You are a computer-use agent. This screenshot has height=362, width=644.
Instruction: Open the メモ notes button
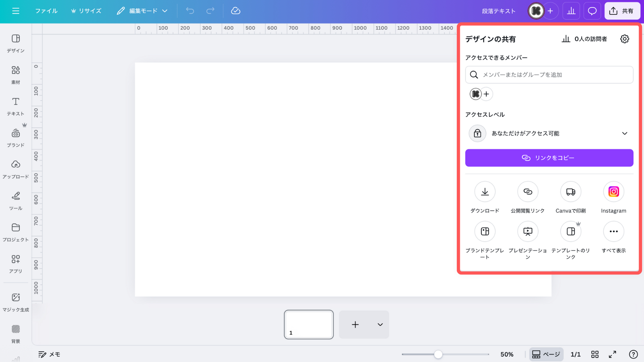click(x=49, y=354)
